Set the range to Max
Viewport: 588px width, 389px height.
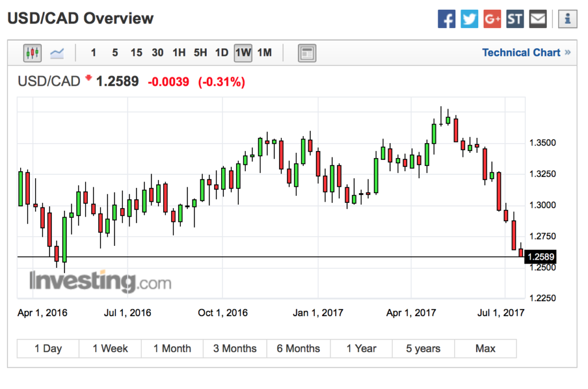click(485, 348)
